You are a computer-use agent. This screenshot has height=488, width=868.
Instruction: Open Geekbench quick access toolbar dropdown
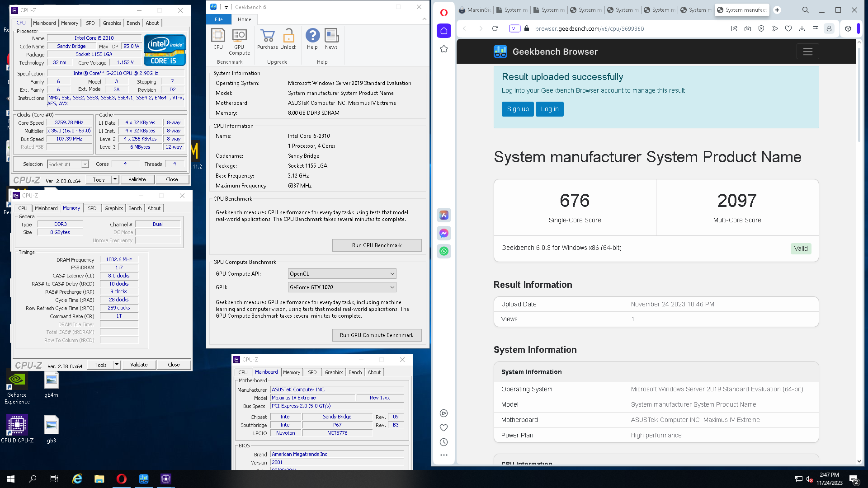pyautogui.click(x=226, y=7)
